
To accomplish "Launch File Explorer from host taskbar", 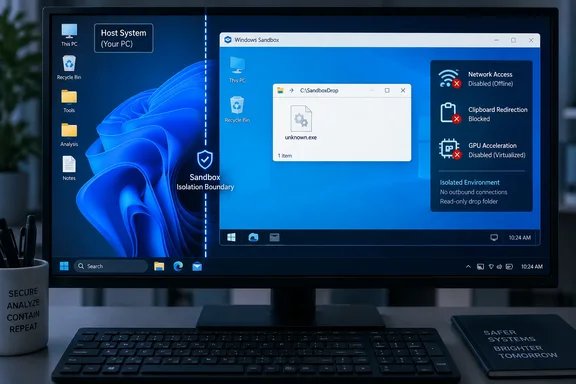I will (x=159, y=266).
